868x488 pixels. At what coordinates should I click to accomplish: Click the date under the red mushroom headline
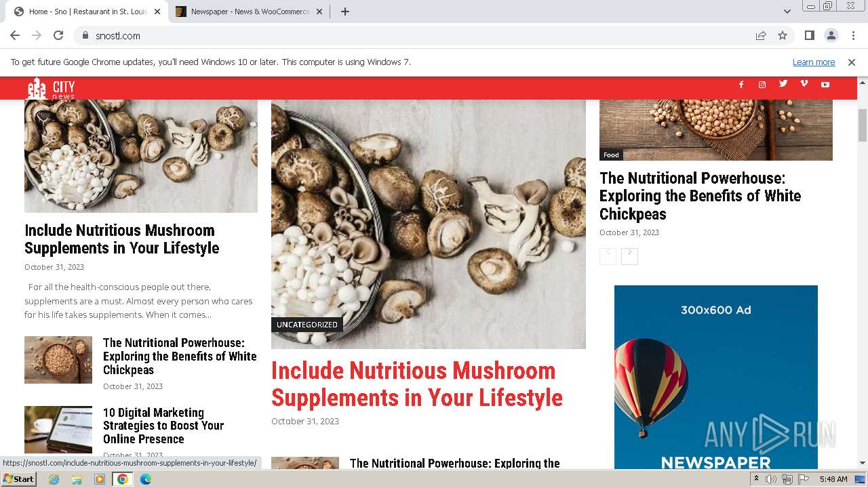(x=305, y=421)
